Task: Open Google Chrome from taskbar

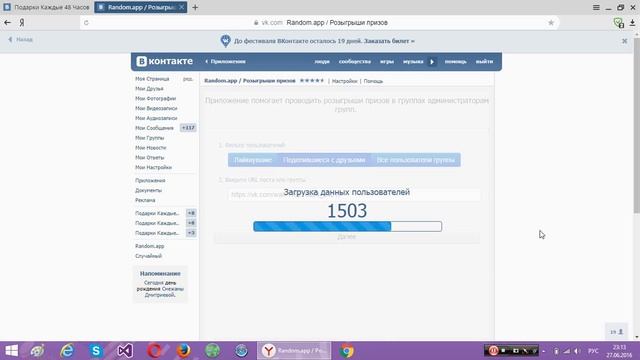Action: tap(347, 351)
